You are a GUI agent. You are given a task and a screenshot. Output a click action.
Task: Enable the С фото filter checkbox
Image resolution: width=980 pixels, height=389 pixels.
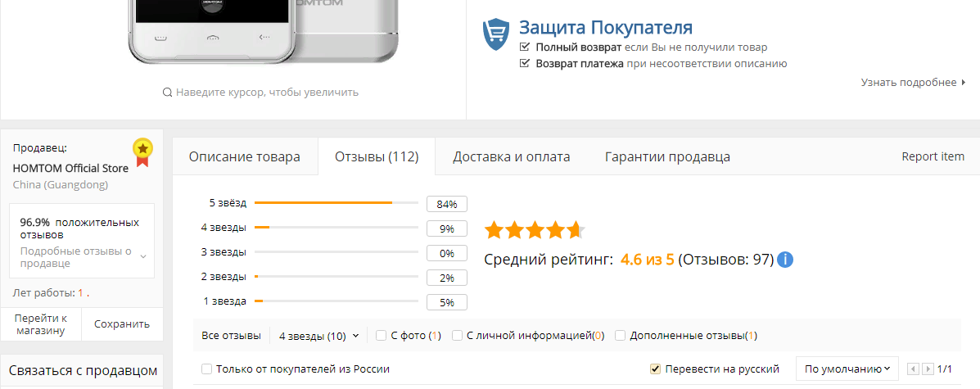coord(382,335)
